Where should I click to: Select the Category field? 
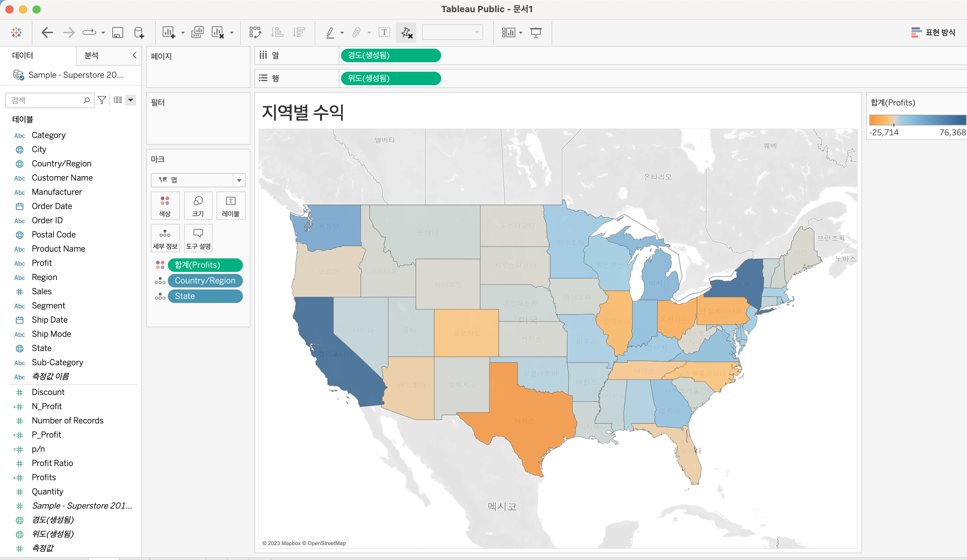[48, 135]
